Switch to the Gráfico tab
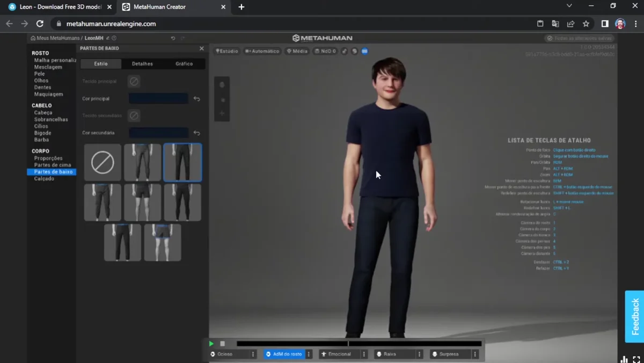 pos(184,64)
